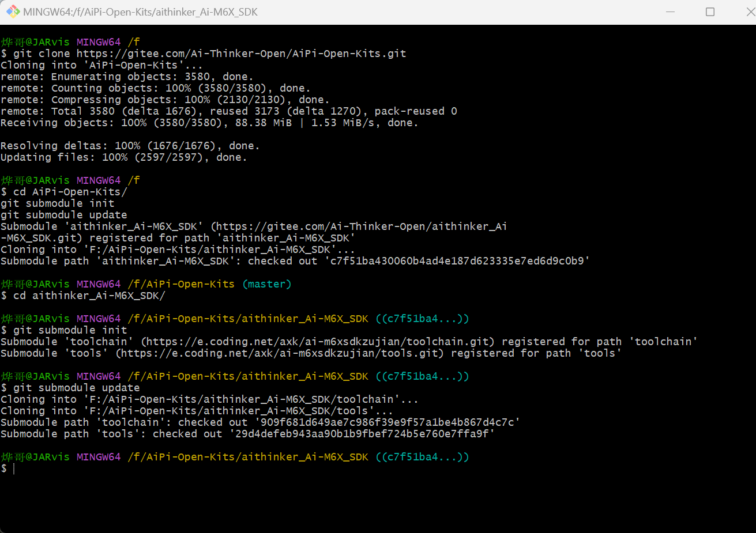Image resolution: width=756 pixels, height=533 pixels.
Task: Click the 'remote: Total 3580 (delta 1676)' line
Action: 229,111
